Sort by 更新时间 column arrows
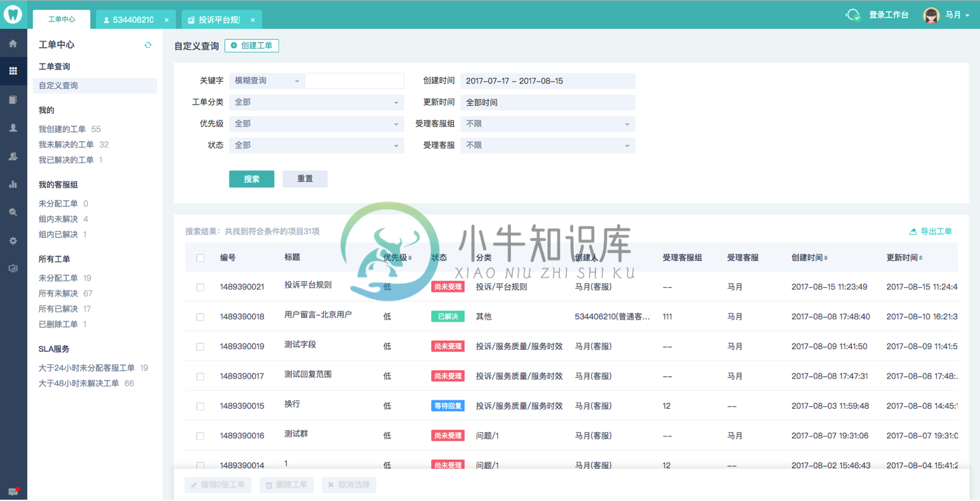Screen dimensions: 980x501 click(x=921, y=258)
